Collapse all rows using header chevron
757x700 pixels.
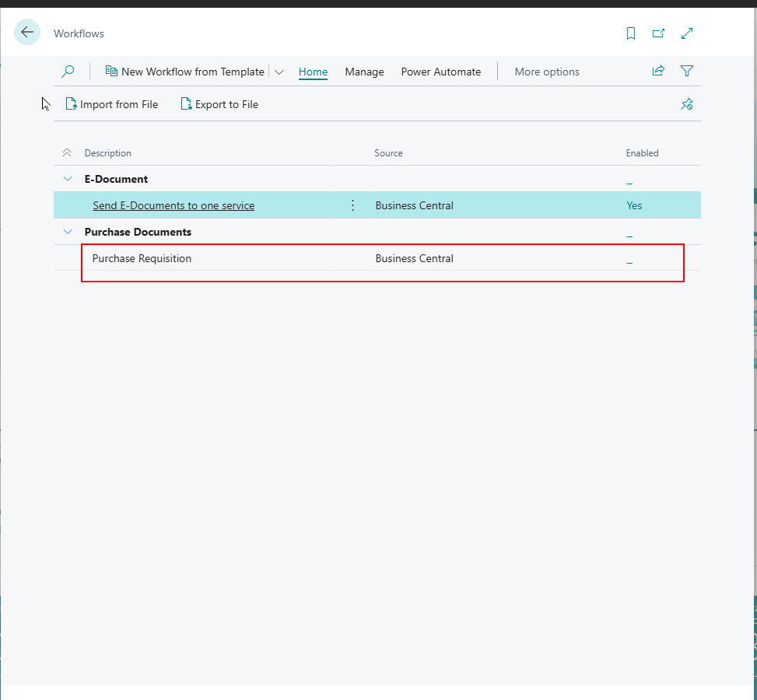coord(67,153)
